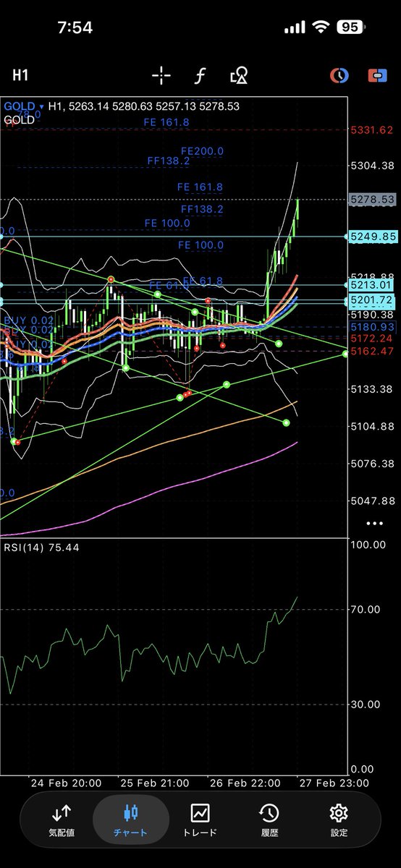This screenshot has width=401, height=868.
Task: Open the chart objects shapes tool
Action: (x=239, y=75)
